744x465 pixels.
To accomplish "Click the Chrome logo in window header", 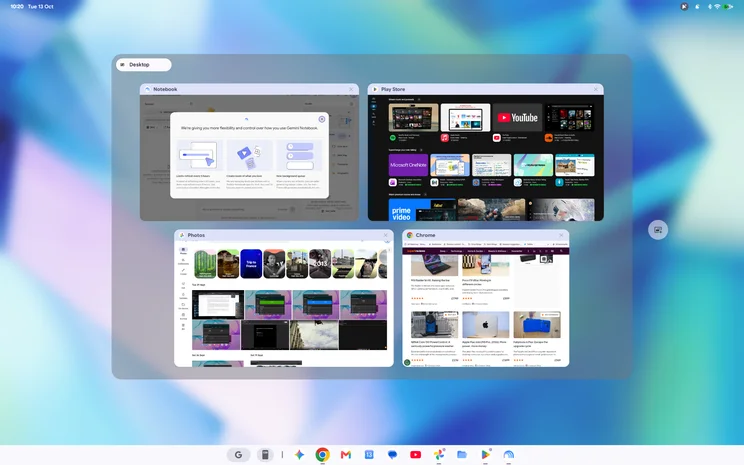I will click(409, 235).
